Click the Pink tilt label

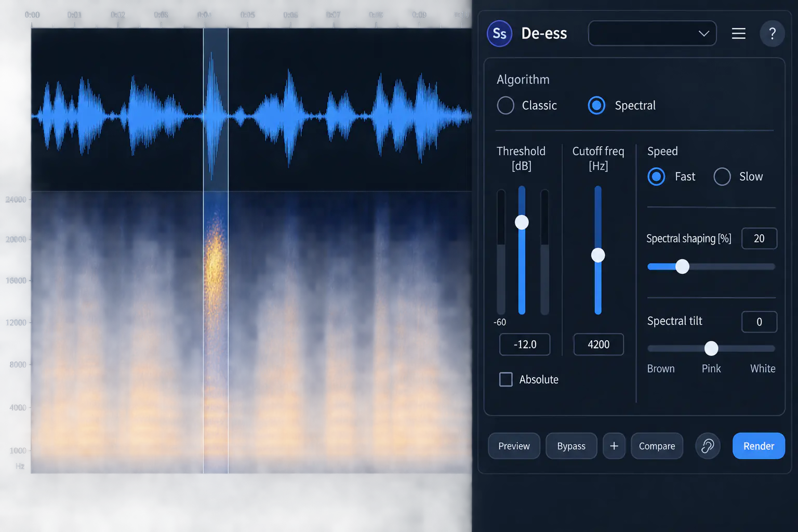[711, 369]
